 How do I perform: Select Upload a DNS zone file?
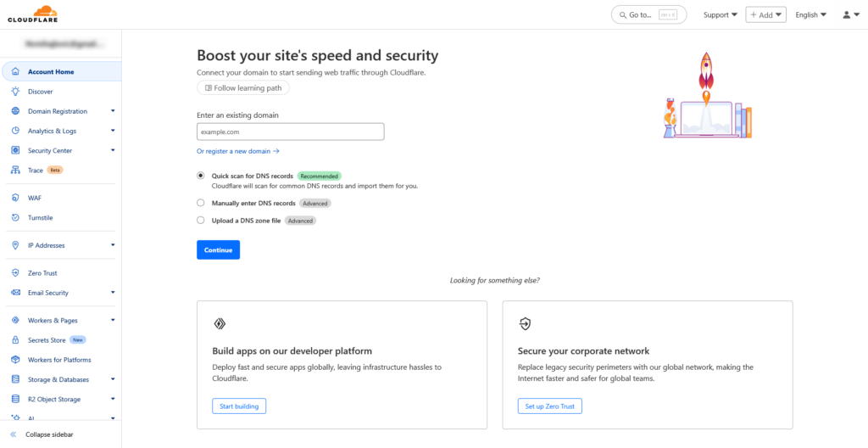click(200, 220)
